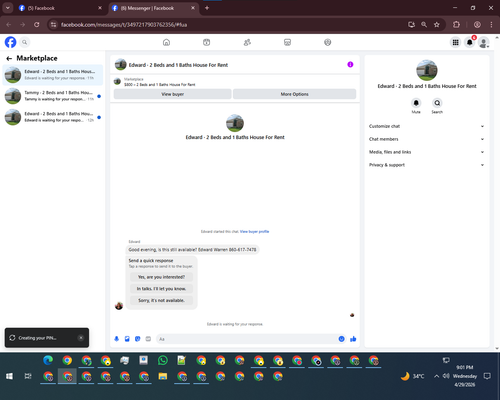This screenshot has height=400, width=500.
Task: View site information icon in address bar
Action: click(53, 25)
